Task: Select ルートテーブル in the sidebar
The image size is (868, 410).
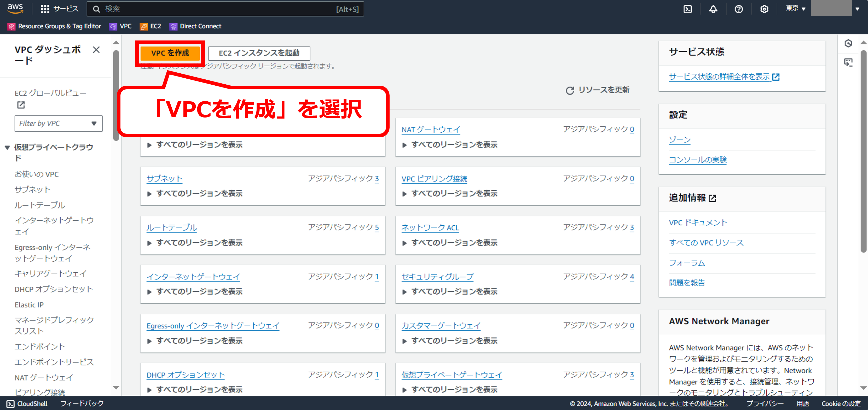Action: (x=39, y=205)
